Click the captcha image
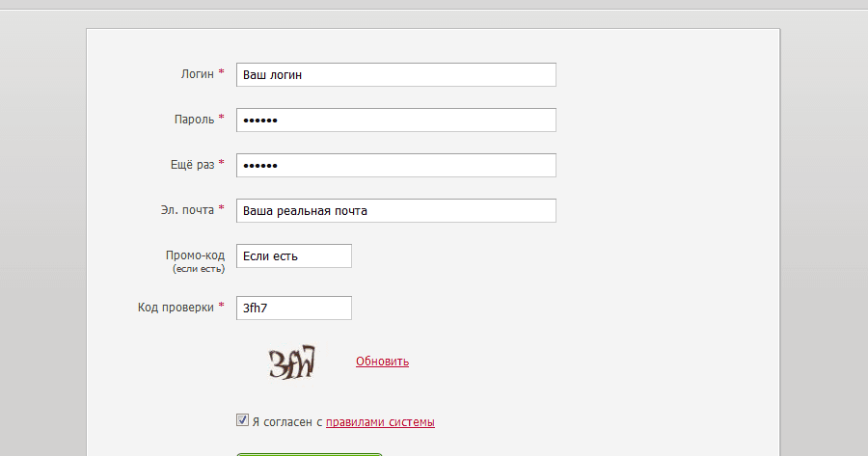 coord(292,362)
